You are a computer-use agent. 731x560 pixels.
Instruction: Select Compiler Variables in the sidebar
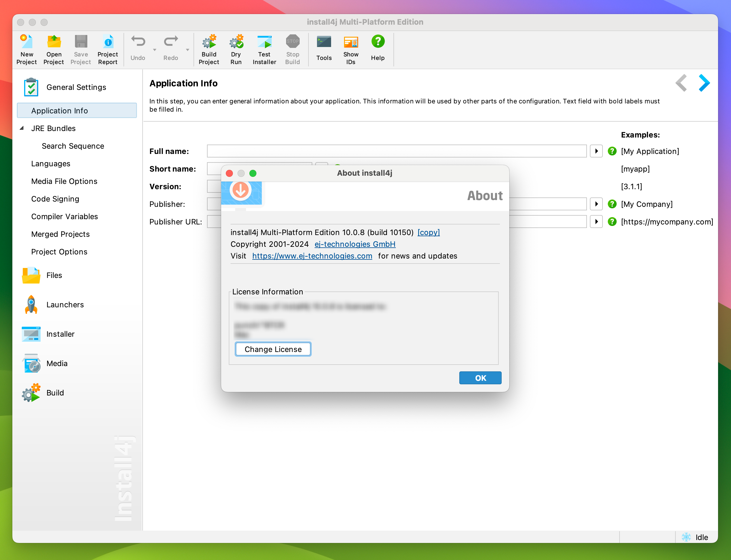[x=64, y=217]
